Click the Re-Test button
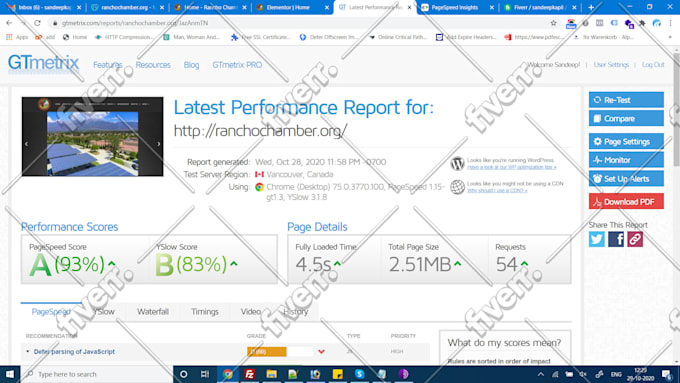The height and width of the screenshot is (383, 680). [x=626, y=100]
